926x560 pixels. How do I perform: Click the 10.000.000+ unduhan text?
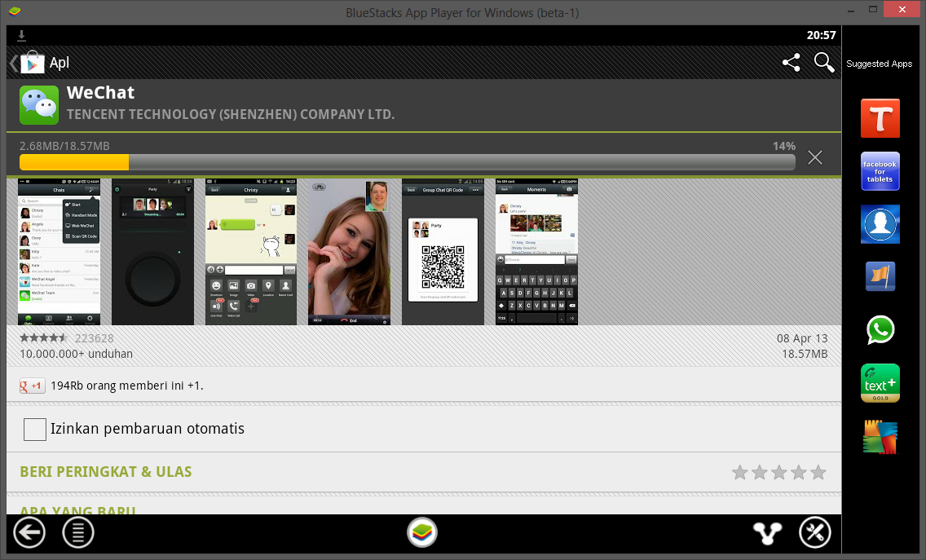[76, 354]
